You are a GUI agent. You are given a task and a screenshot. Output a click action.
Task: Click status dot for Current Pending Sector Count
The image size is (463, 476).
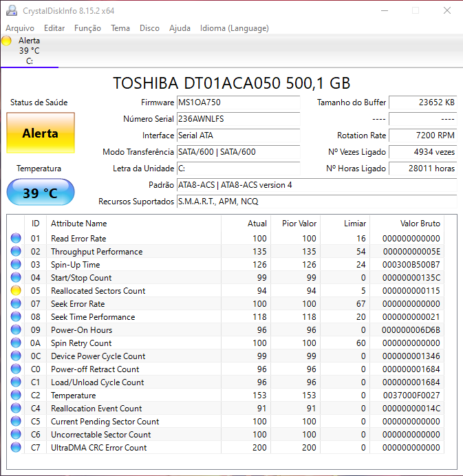[x=16, y=421]
